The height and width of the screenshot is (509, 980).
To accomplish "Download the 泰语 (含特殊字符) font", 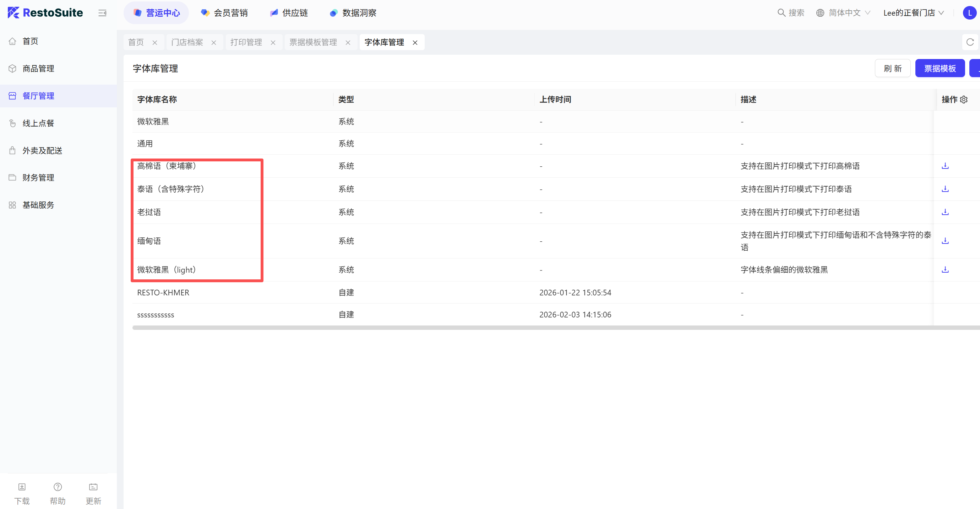I will (x=945, y=189).
